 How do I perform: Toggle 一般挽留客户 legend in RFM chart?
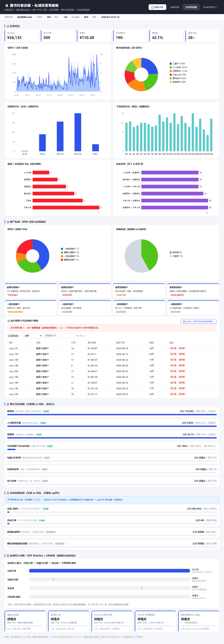point(70,249)
